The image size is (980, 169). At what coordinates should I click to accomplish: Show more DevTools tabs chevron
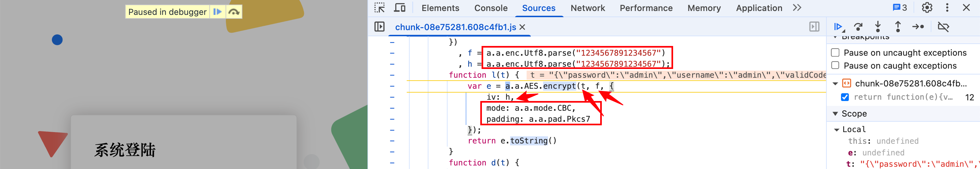click(797, 8)
